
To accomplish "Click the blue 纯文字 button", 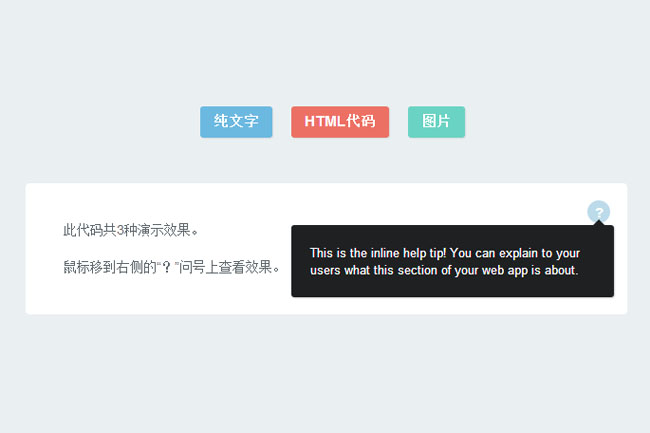I will 236,122.
